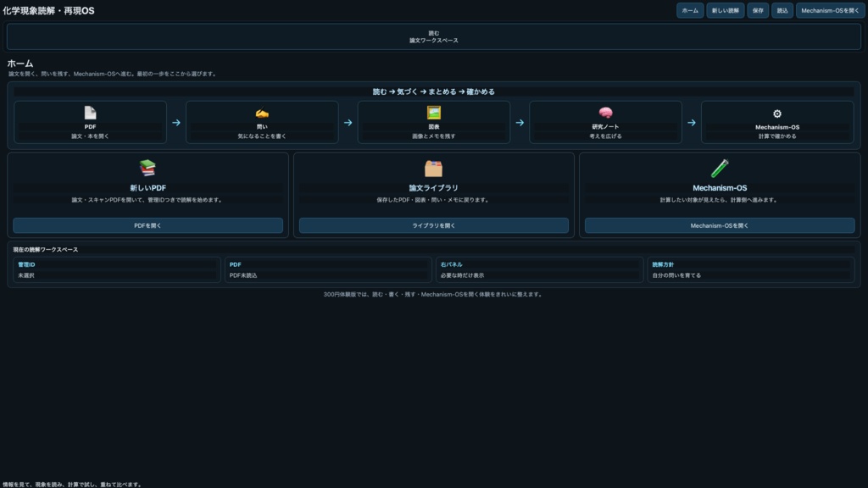Click the gear icon for Mechanism-OS step
The width and height of the screenshot is (868, 488).
[777, 114]
